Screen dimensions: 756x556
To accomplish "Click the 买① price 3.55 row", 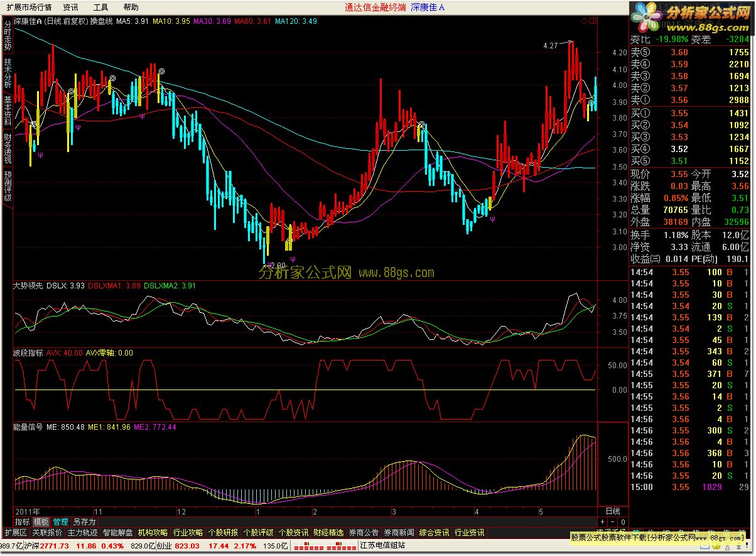I will click(x=691, y=113).
